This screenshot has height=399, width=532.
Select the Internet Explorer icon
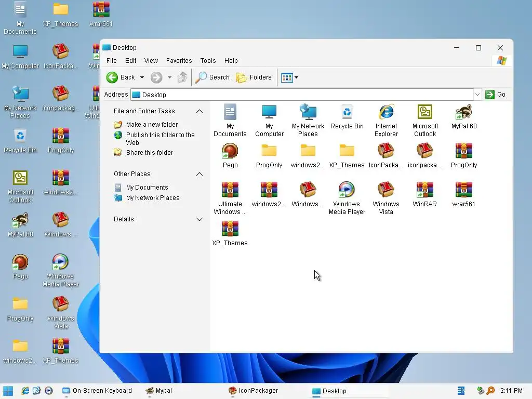(x=386, y=121)
